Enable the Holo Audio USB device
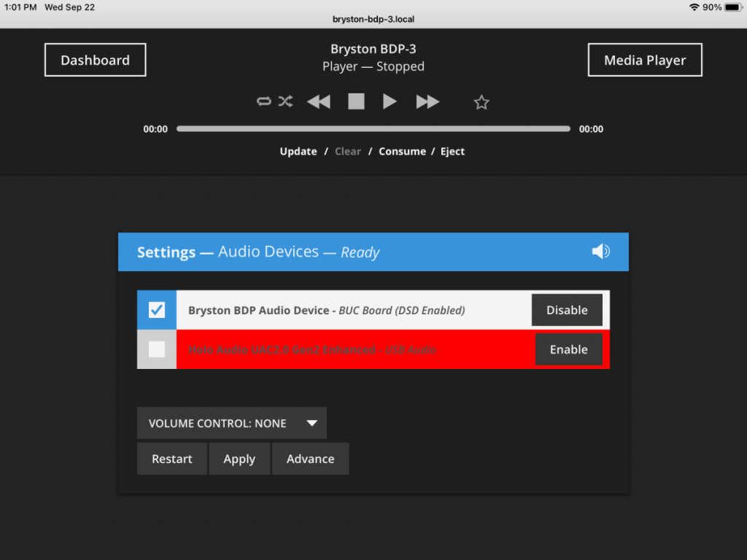The height and width of the screenshot is (560, 747). [x=569, y=349]
